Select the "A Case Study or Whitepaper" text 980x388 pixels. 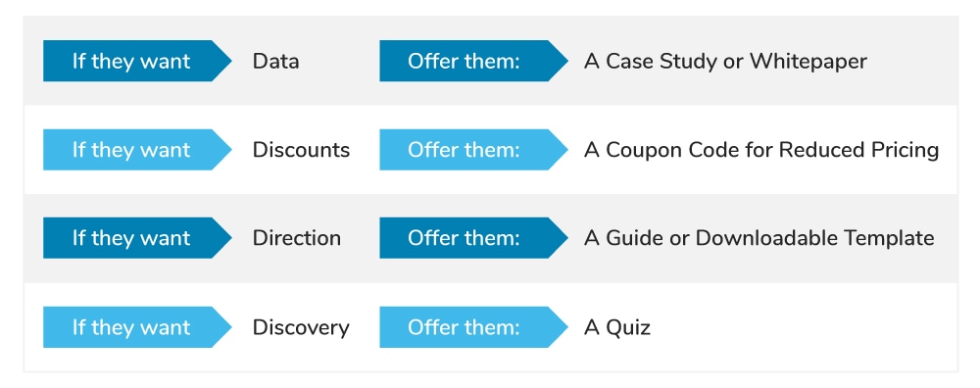click(725, 62)
